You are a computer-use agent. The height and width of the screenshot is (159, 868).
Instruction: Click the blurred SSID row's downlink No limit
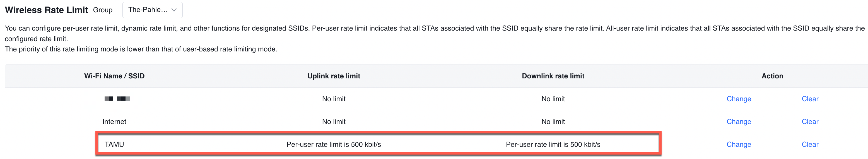point(553,99)
